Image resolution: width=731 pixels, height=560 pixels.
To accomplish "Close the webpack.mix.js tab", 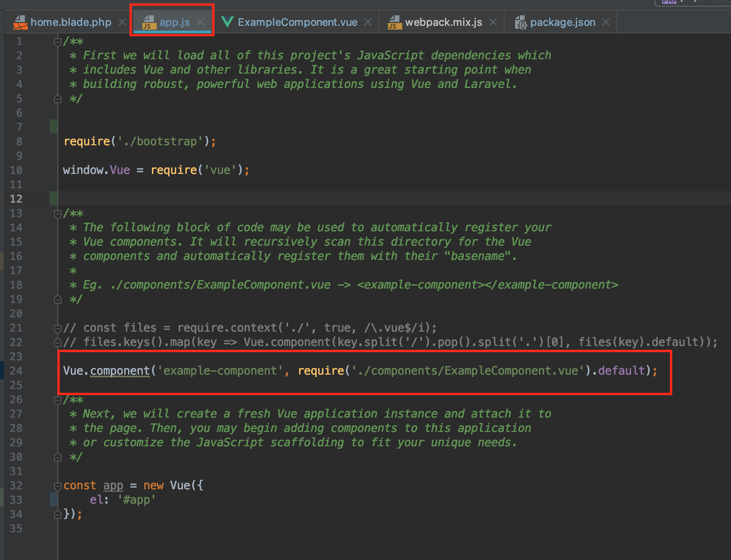I will coord(493,22).
